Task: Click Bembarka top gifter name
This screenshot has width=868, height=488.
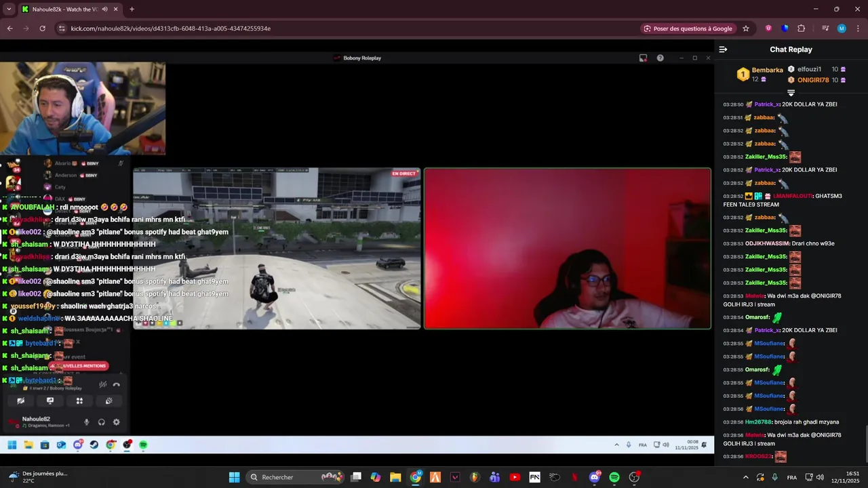Action: [767, 70]
